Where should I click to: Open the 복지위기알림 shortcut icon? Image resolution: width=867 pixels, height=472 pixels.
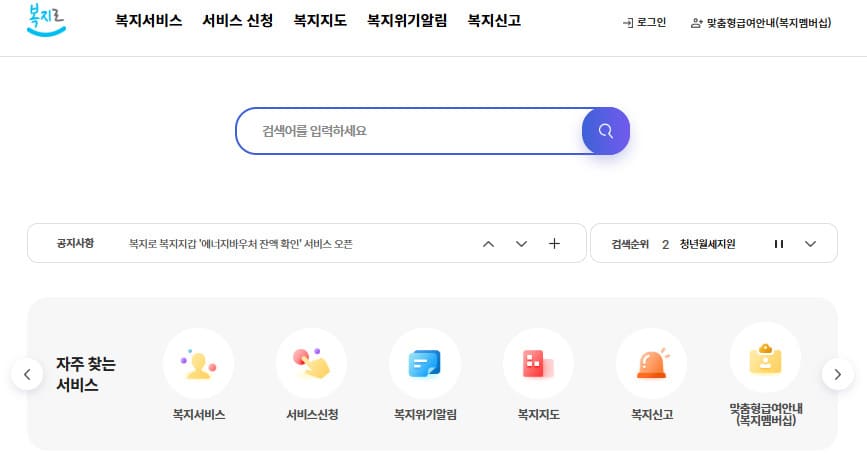point(424,363)
